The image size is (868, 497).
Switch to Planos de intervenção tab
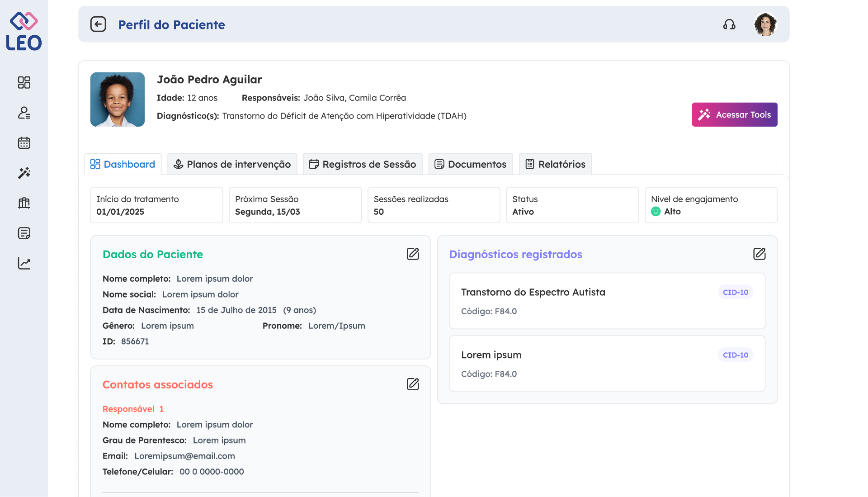coord(232,164)
